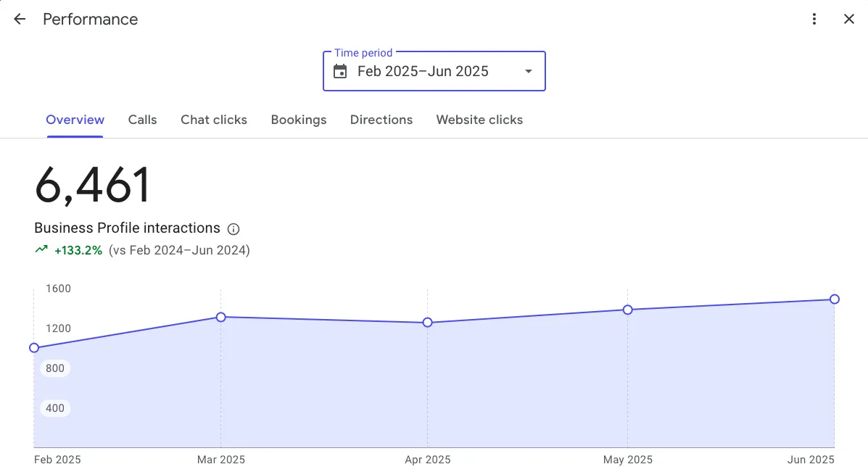This screenshot has height=472, width=868.
Task: Open the Directions tab
Action: pyautogui.click(x=381, y=120)
